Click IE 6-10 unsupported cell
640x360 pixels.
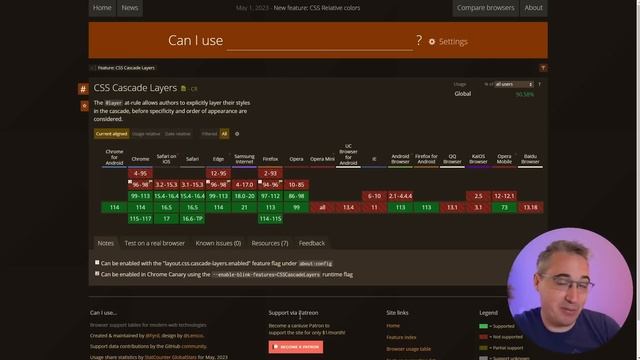coord(374,196)
